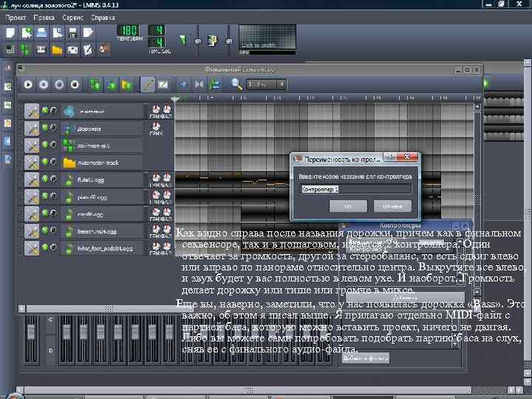Click the Automation track folder icon
The width and height of the screenshot is (532, 399).
[x=69, y=162]
